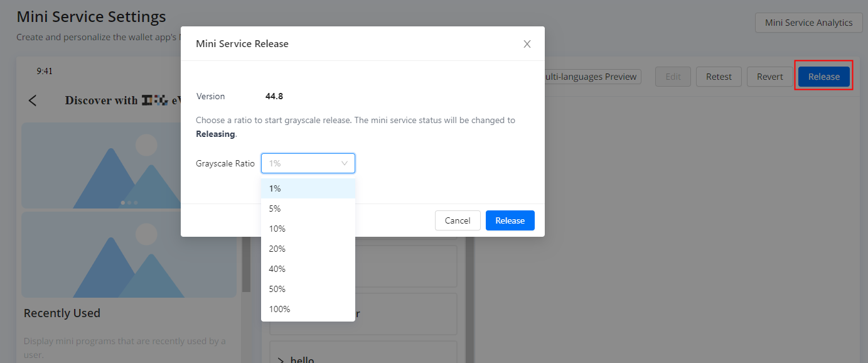Image resolution: width=868 pixels, height=363 pixels.
Task: Pick the 100% release ratio
Action: [308, 309]
